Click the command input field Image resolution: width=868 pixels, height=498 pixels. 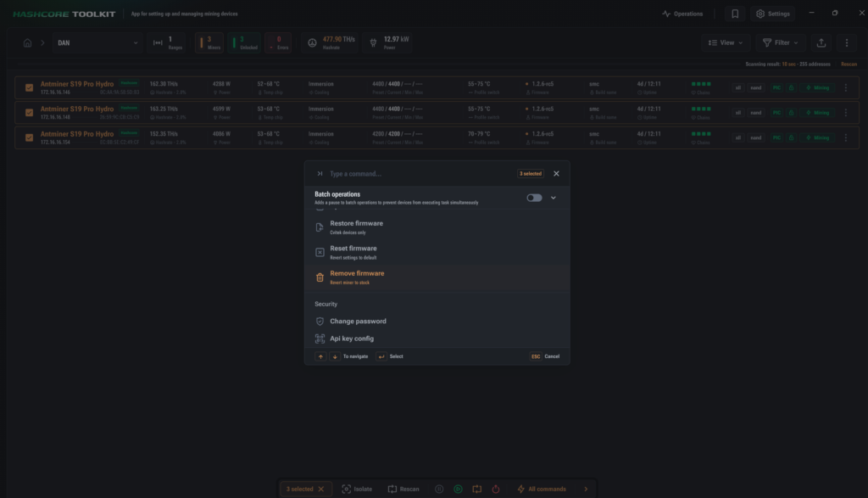[420, 174]
